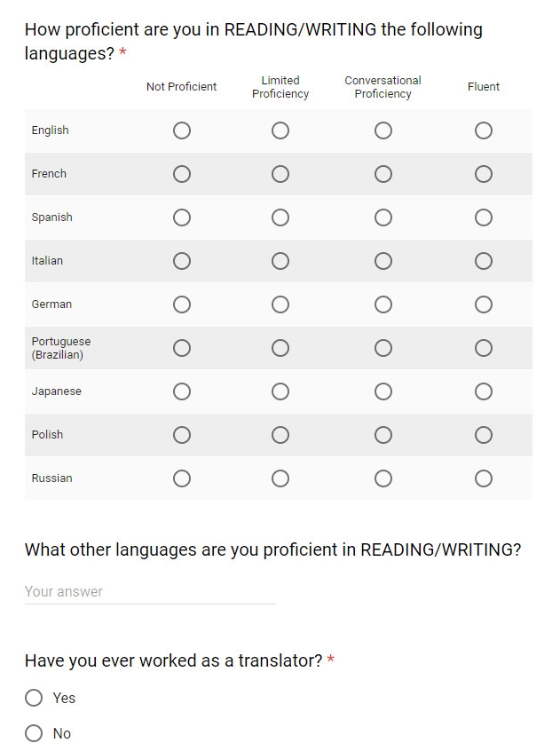Select Fluent for English
Viewport: 560px width, 751px height.
484,130
